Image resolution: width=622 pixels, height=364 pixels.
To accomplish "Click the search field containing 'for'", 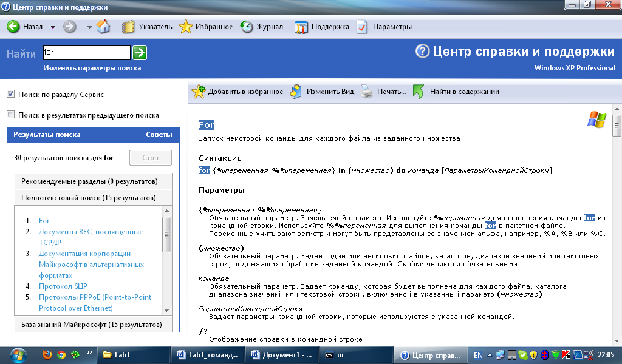I will click(x=86, y=52).
